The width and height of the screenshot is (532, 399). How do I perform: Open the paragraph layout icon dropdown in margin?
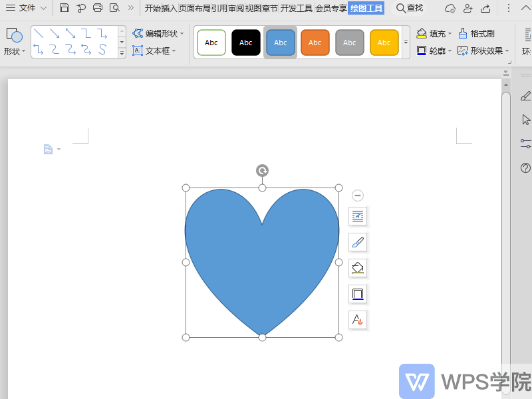(x=52, y=149)
